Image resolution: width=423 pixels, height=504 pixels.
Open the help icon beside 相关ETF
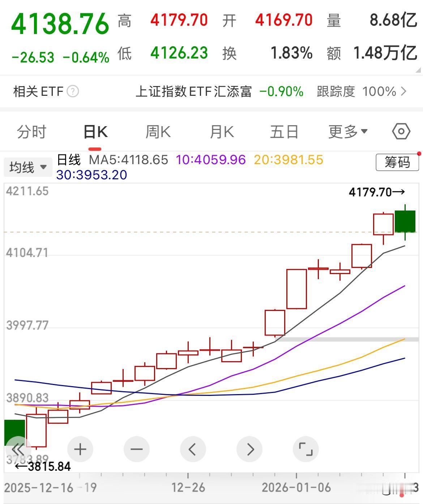point(73,91)
